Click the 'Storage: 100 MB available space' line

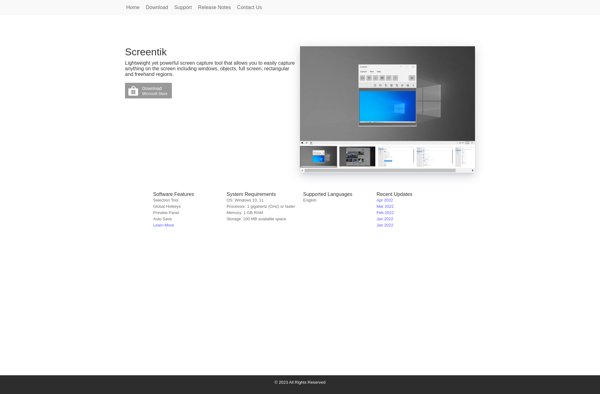(x=256, y=219)
